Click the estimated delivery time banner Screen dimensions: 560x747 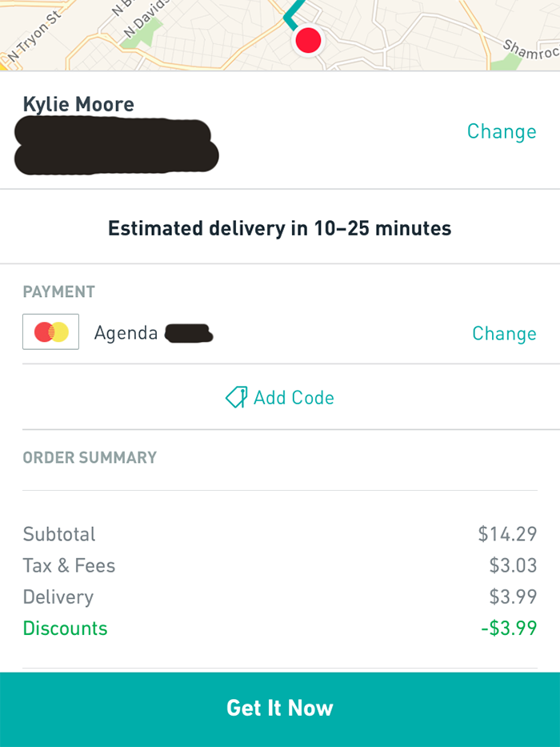point(280,228)
